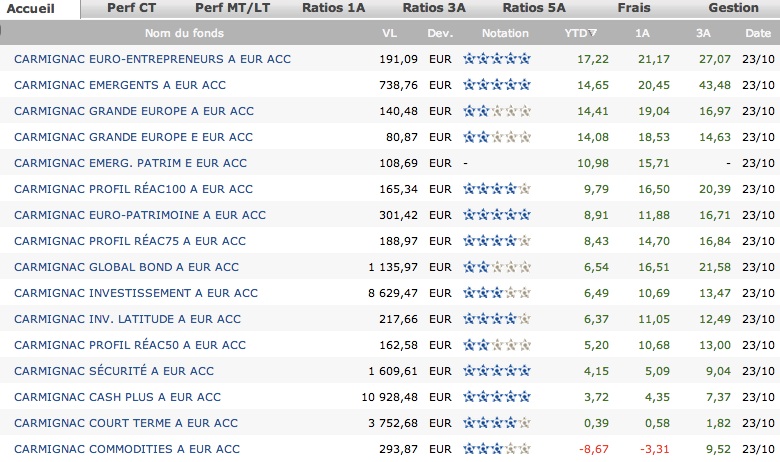Sort by the VL column header
Screen dimensions: 780x462
pyautogui.click(x=390, y=33)
